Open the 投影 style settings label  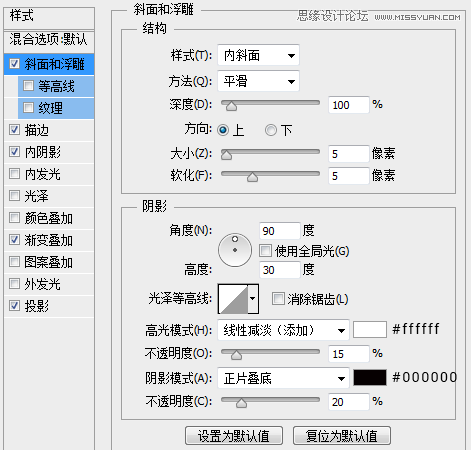pos(37,306)
